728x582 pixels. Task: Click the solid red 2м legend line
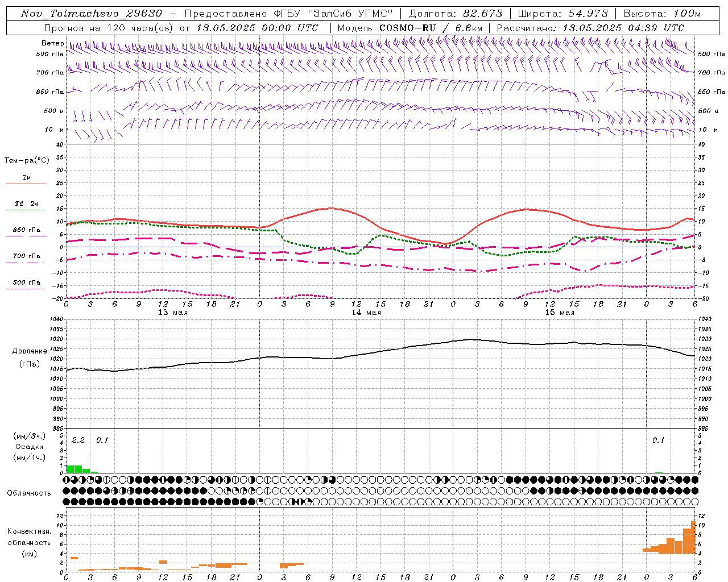[26, 184]
